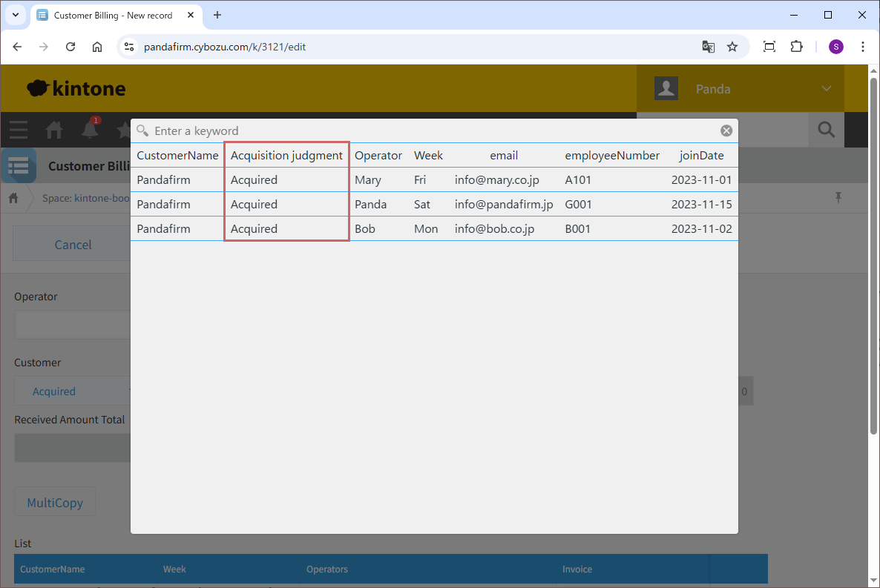Open the browser extensions puzzle icon

coord(796,47)
